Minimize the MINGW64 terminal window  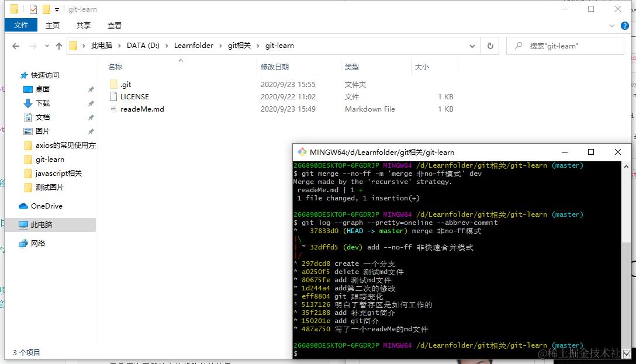[x=564, y=152]
